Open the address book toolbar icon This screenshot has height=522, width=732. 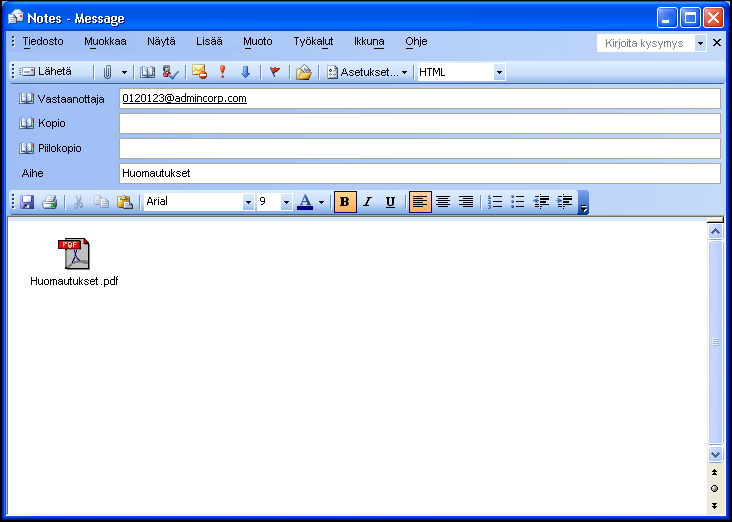coord(148,72)
